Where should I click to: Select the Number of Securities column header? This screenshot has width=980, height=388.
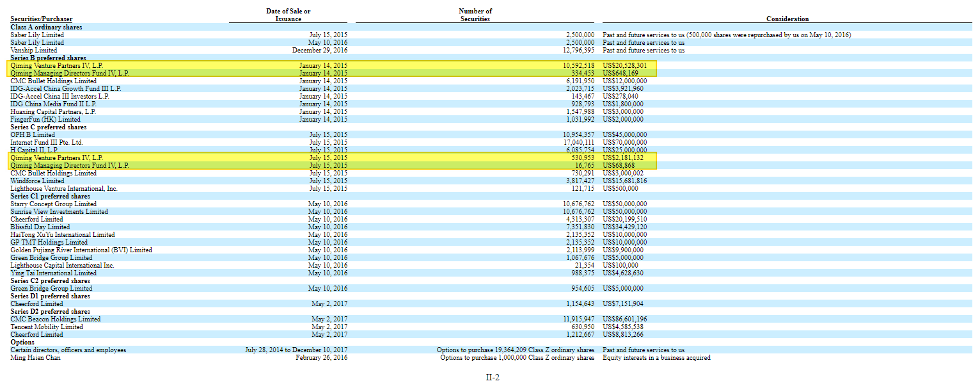(x=475, y=14)
